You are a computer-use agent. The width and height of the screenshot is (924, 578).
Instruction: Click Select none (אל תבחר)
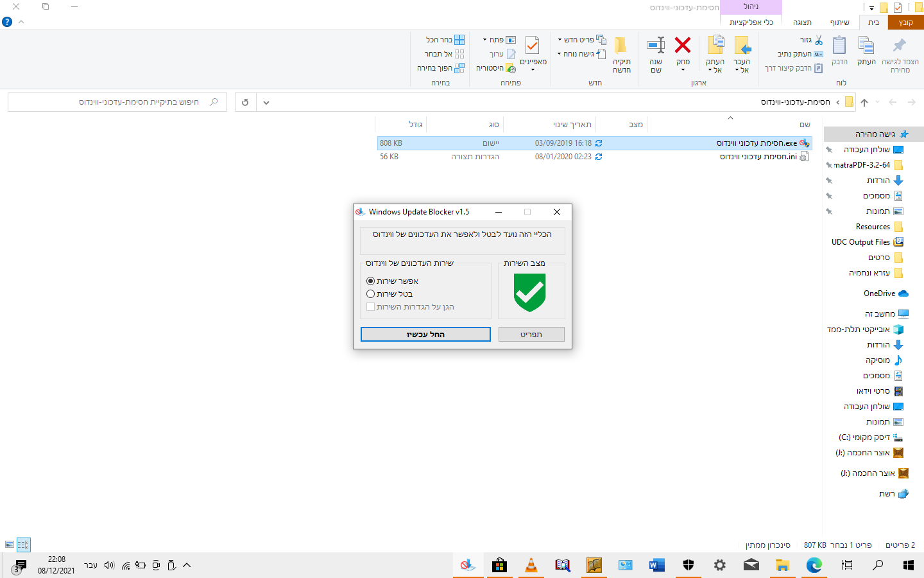[444, 54]
